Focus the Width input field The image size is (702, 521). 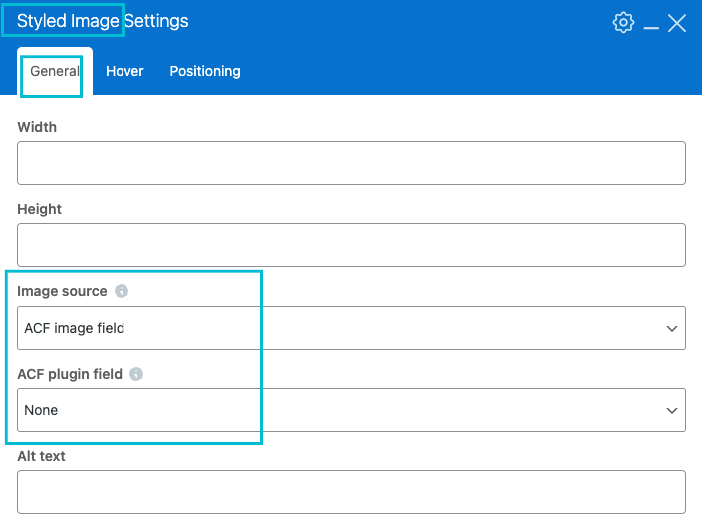point(350,162)
